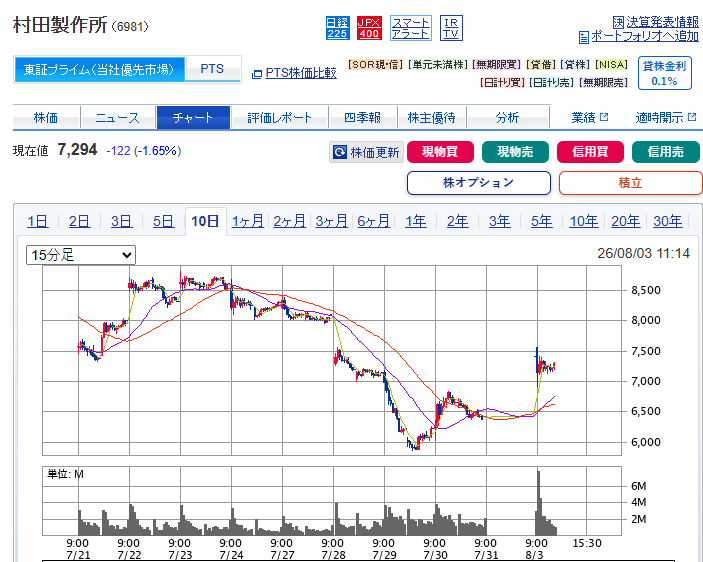This screenshot has height=562, width=703.
Task: Switch to ニュース tab
Action: (x=118, y=117)
